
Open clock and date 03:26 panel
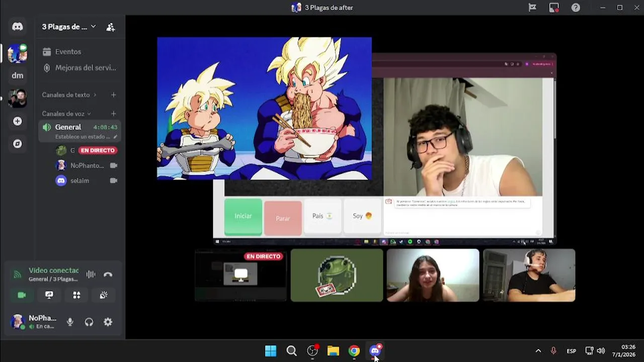624,351
